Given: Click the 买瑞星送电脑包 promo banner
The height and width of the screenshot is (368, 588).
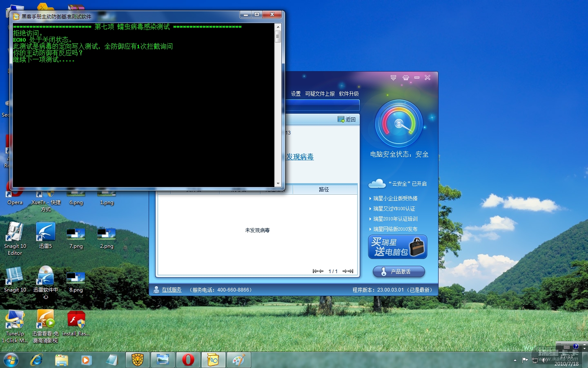Looking at the screenshot, I should 398,247.
